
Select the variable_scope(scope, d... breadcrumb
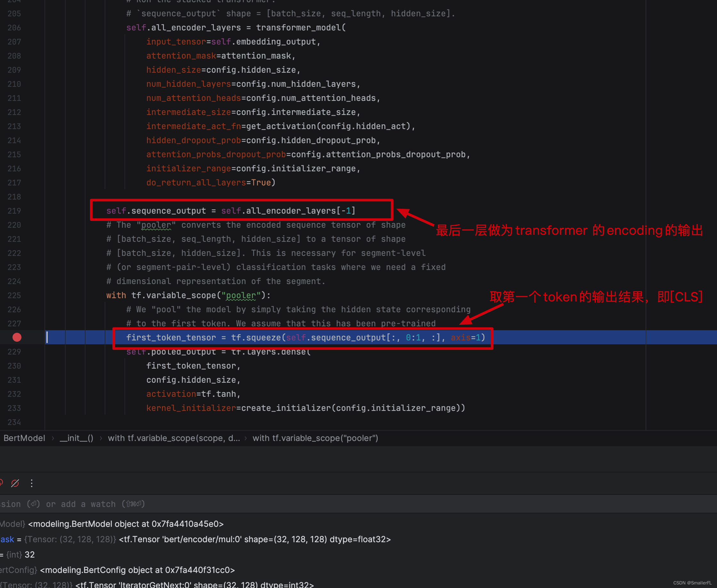[174, 438]
